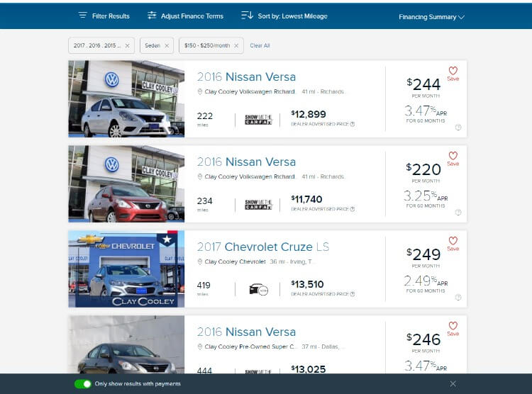The image size is (532, 394).
Task: Open payment help icon for $249 listing
Action: click(458, 298)
